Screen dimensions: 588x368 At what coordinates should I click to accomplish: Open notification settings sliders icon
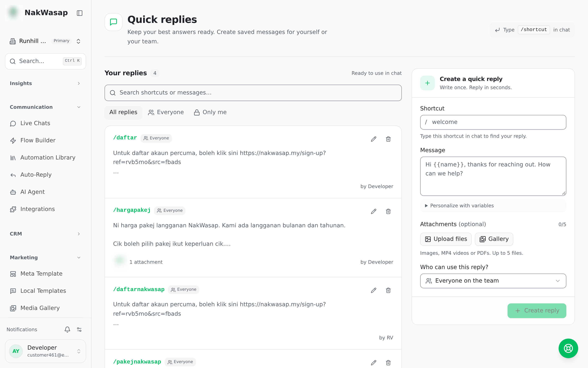click(x=79, y=329)
